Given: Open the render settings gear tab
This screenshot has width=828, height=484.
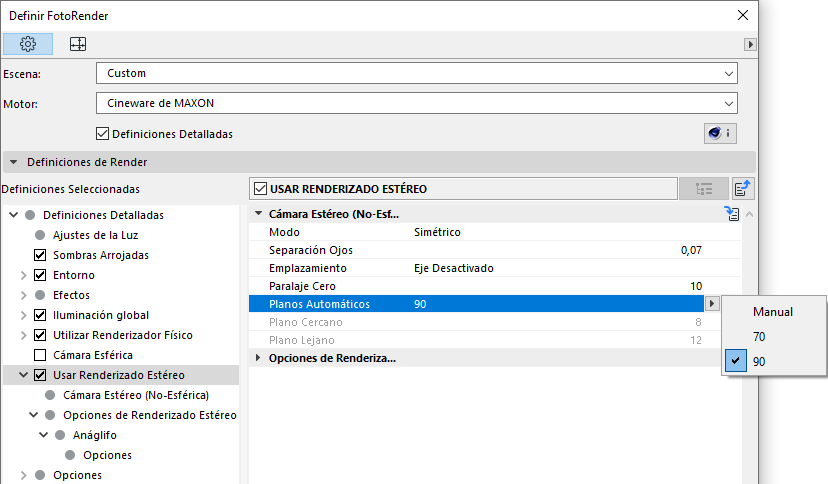Looking at the screenshot, I should click(28, 44).
